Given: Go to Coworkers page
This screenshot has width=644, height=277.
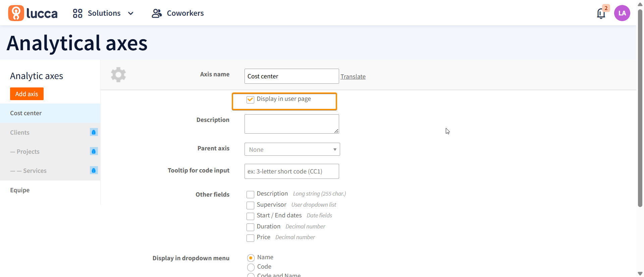Looking at the screenshot, I should pos(185,13).
